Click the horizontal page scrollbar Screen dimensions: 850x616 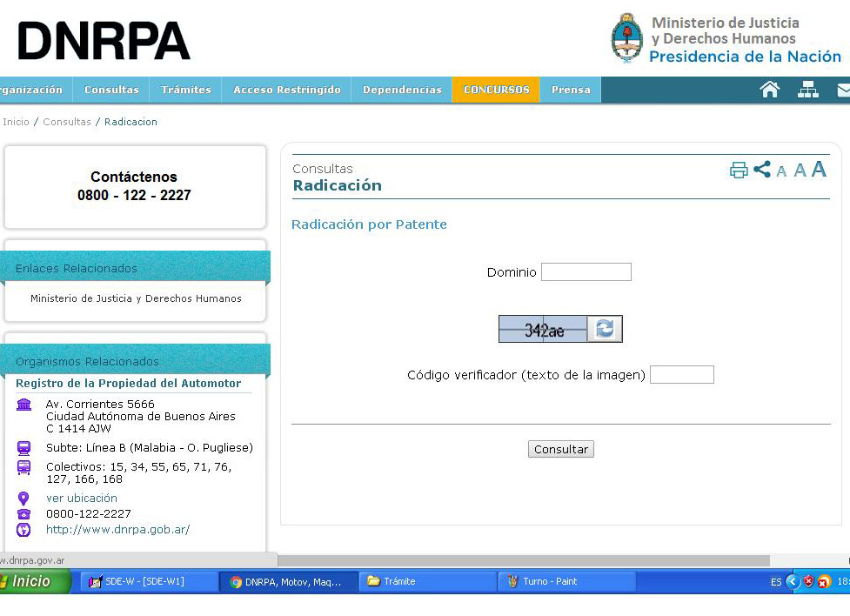(x=522, y=561)
